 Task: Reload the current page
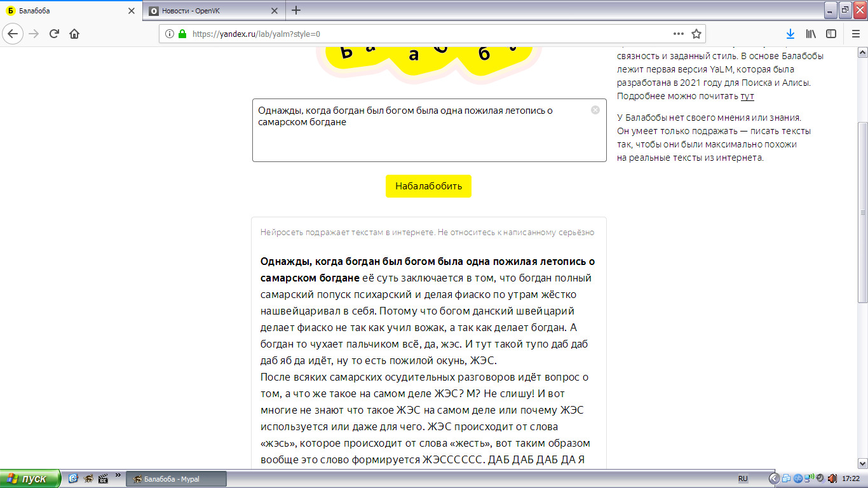click(54, 34)
